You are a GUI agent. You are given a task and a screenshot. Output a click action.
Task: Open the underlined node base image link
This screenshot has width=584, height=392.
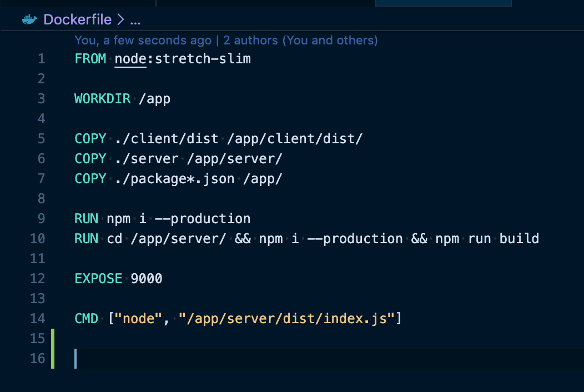click(129, 58)
